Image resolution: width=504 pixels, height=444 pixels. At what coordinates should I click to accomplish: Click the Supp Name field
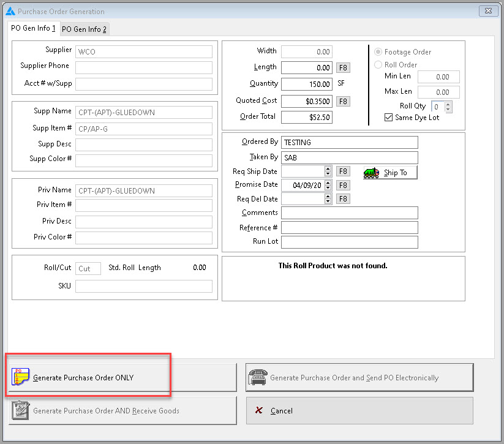pos(144,113)
